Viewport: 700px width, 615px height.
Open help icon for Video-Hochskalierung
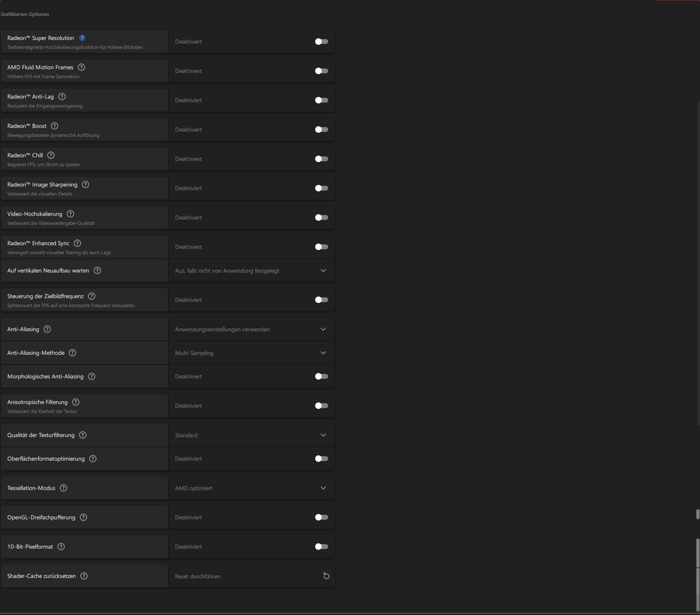click(x=70, y=214)
